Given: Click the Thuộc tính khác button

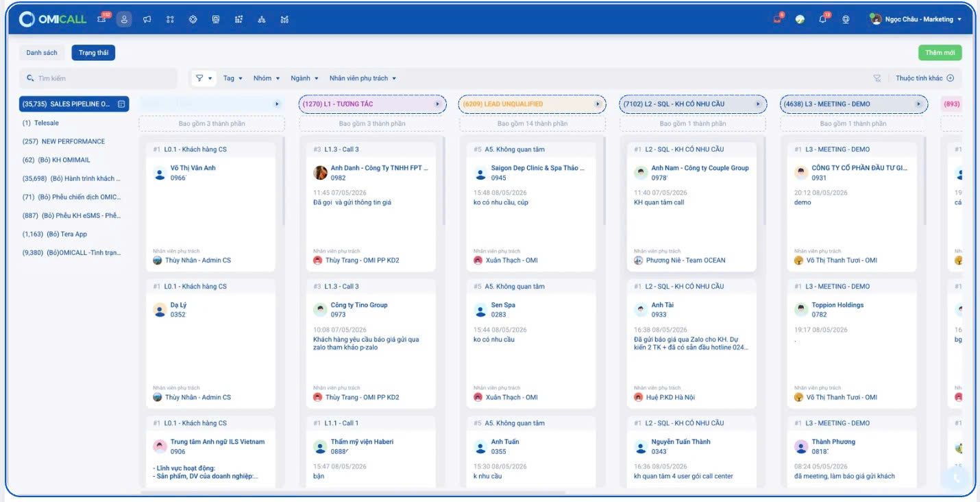Looking at the screenshot, I should coord(924,78).
